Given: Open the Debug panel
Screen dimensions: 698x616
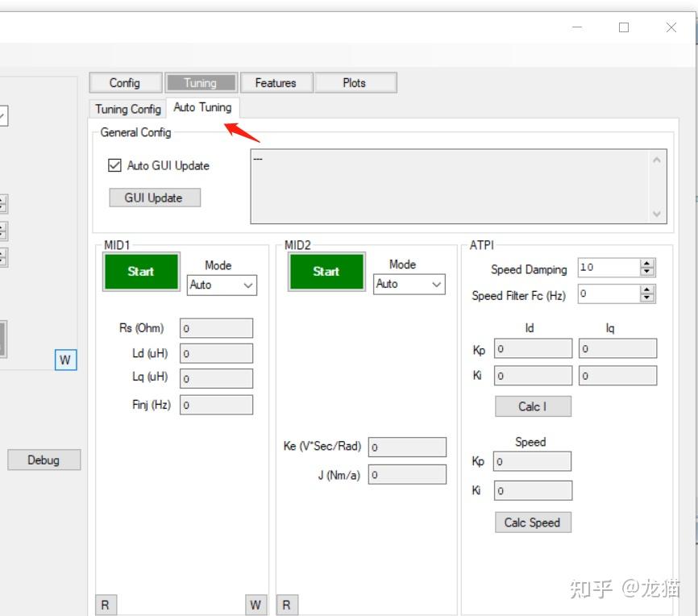Looking at the screenshot, I should click(44, 460).
